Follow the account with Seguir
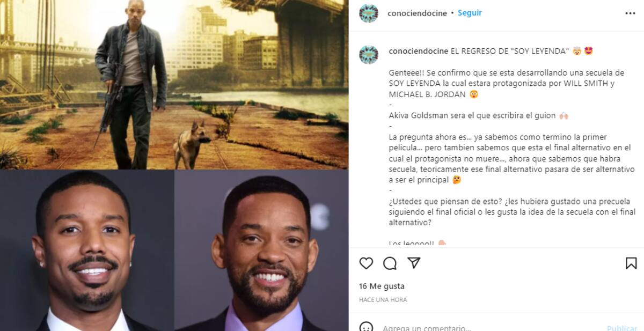 click(x=470, y=13)
